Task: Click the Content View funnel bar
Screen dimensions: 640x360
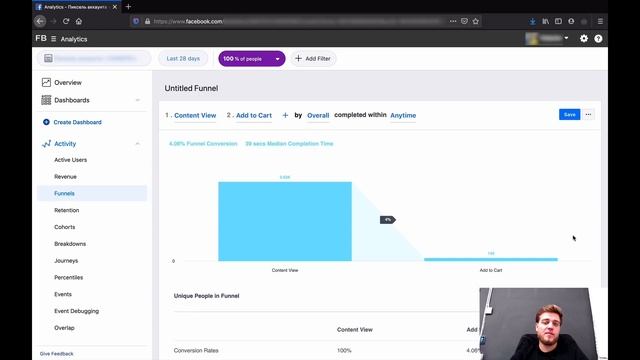Action: pos(285,221)
